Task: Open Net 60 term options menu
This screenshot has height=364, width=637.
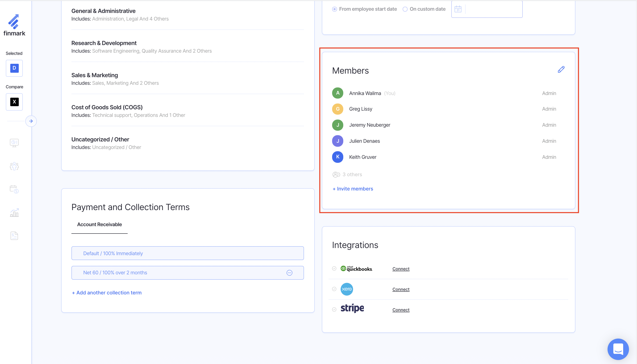Action: (289, 273)
